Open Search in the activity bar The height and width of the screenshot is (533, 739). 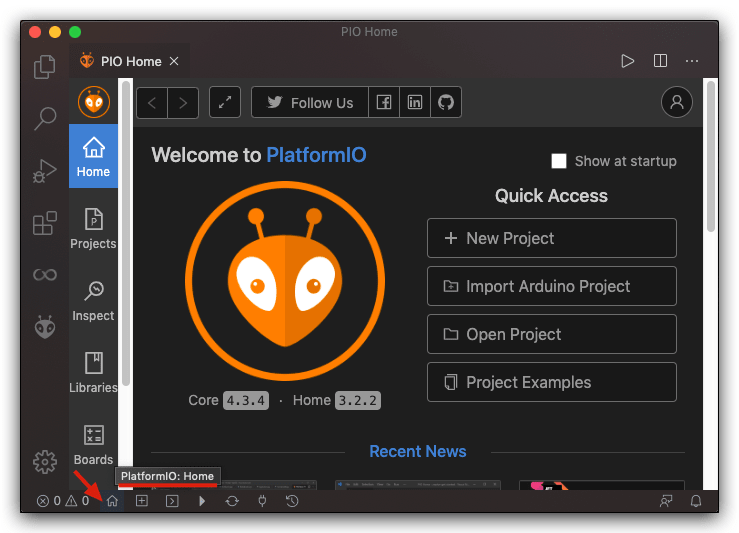pos(45,118)
